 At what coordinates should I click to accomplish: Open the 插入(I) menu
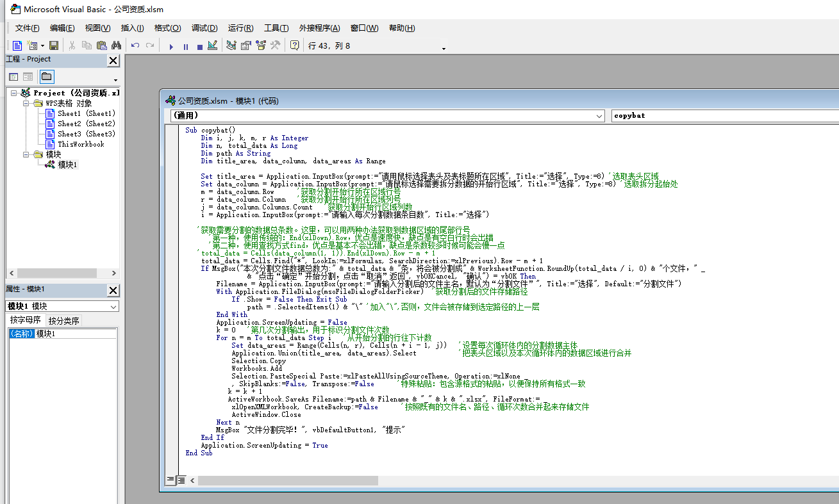(133, 28)
